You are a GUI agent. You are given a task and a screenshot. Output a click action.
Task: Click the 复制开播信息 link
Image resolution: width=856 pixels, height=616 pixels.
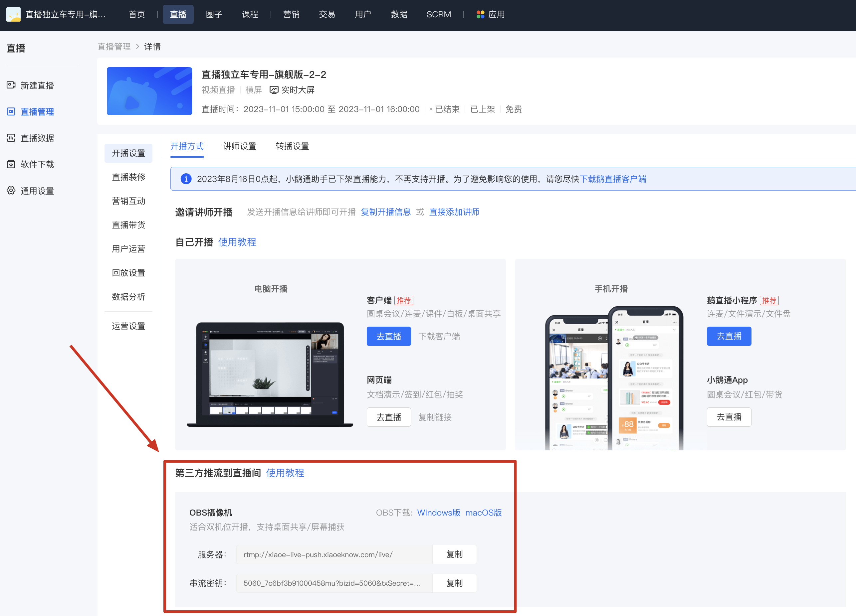coord(385,212)
